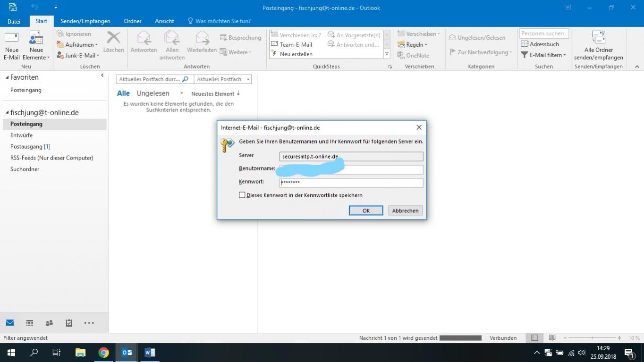644x362 pixels.
Task: Click Alle Ordner senden/empfangen icon
Action: pos(599,38)
